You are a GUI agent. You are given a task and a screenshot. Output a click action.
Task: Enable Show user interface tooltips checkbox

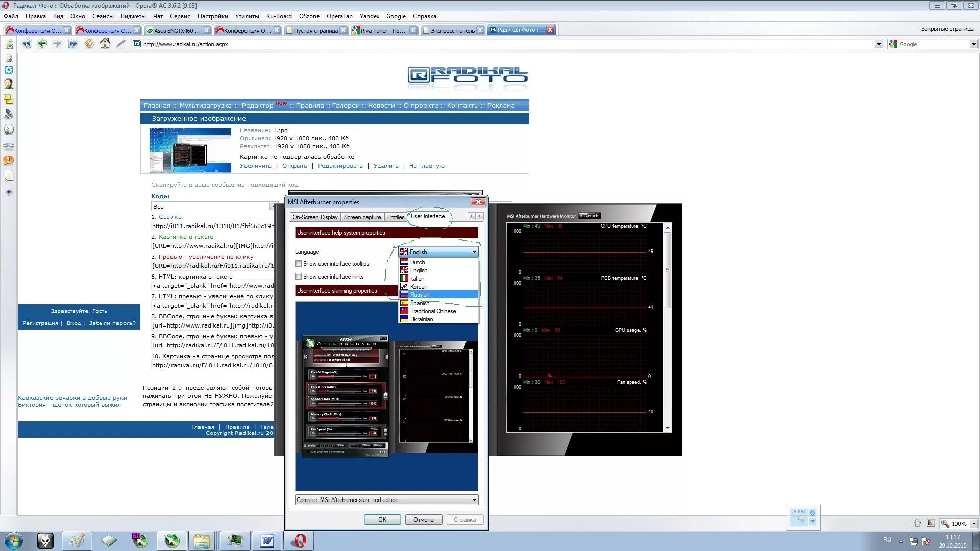point(298,264)
